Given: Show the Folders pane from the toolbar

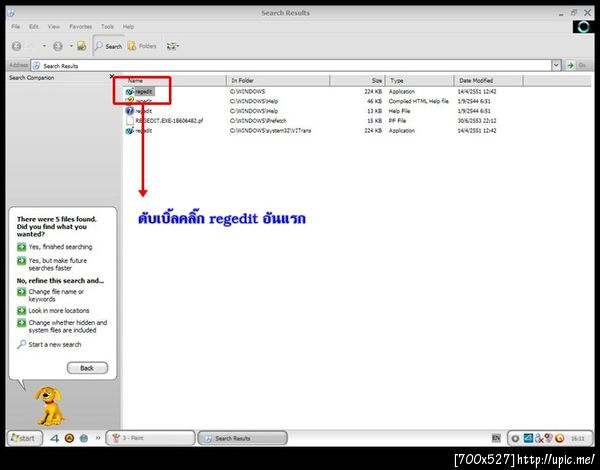Looking at the screenshot, I should click(x=142, y=46).
